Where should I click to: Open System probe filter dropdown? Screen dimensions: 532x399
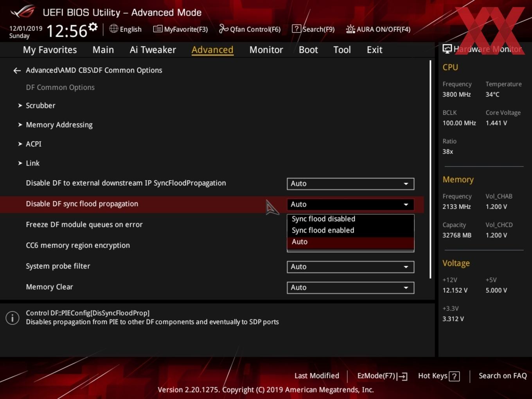point(350,267)
